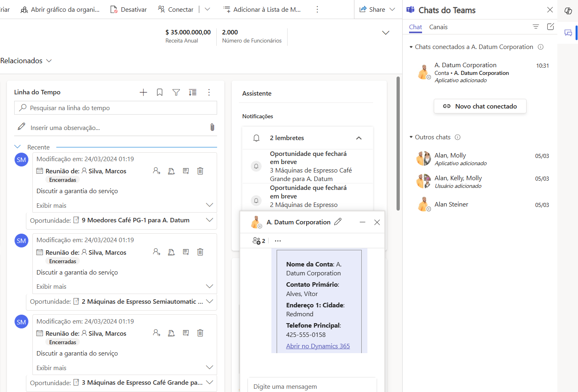This screenshot has height=392, width=578.
Task: Click the timeline bookmark icon
Action: (160, 92)
